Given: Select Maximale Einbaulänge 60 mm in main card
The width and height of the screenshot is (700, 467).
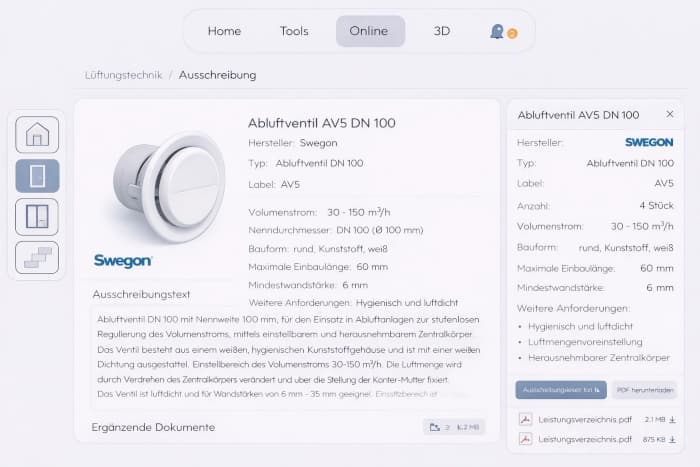Looking at the screenshot, I should pos(372,267).
